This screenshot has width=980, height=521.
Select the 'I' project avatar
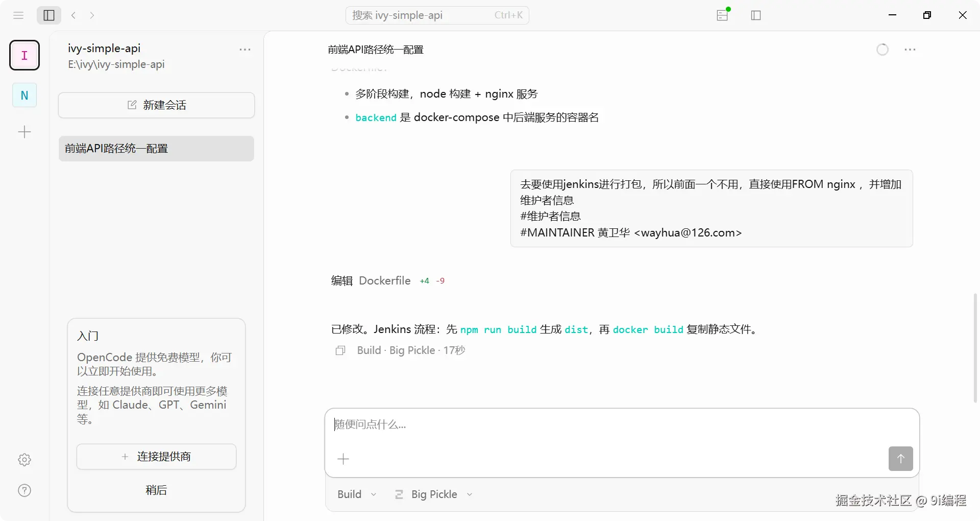(24, 55)
